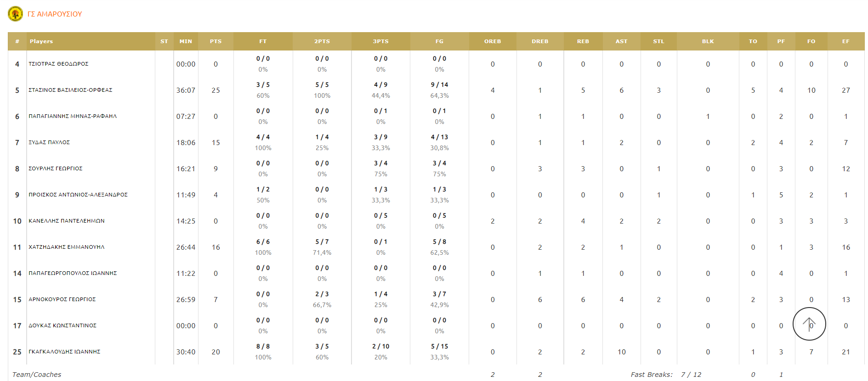Click the REB column header
Viewport: 868px width, 381px height.
click(x=583, y=41)
